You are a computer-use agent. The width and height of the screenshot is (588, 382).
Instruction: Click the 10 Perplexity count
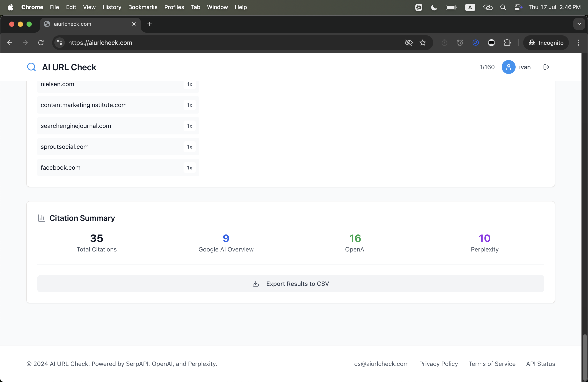[x=484, y=238]
